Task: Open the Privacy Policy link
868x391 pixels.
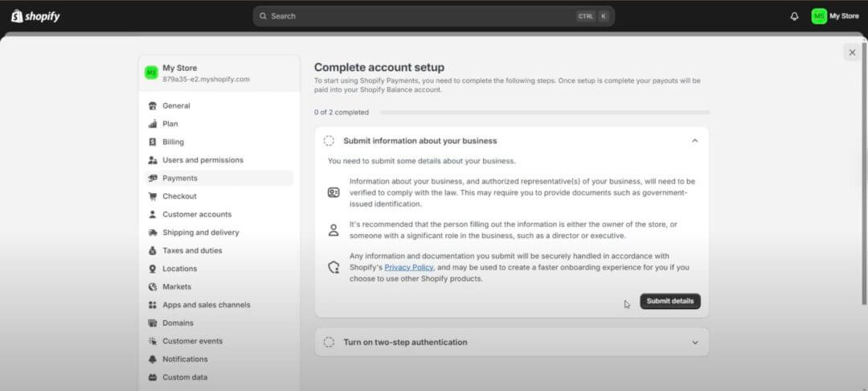Action: tap(408, 267)
